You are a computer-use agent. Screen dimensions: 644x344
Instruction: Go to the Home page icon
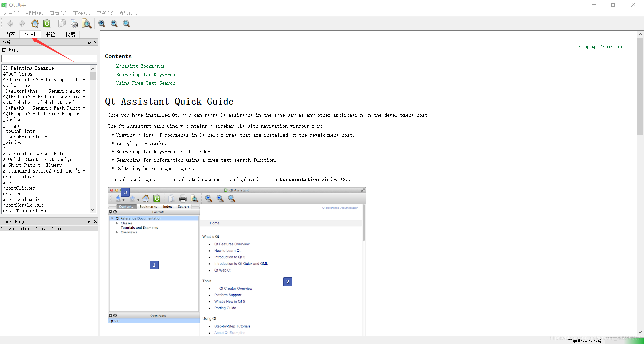point(35,23)
